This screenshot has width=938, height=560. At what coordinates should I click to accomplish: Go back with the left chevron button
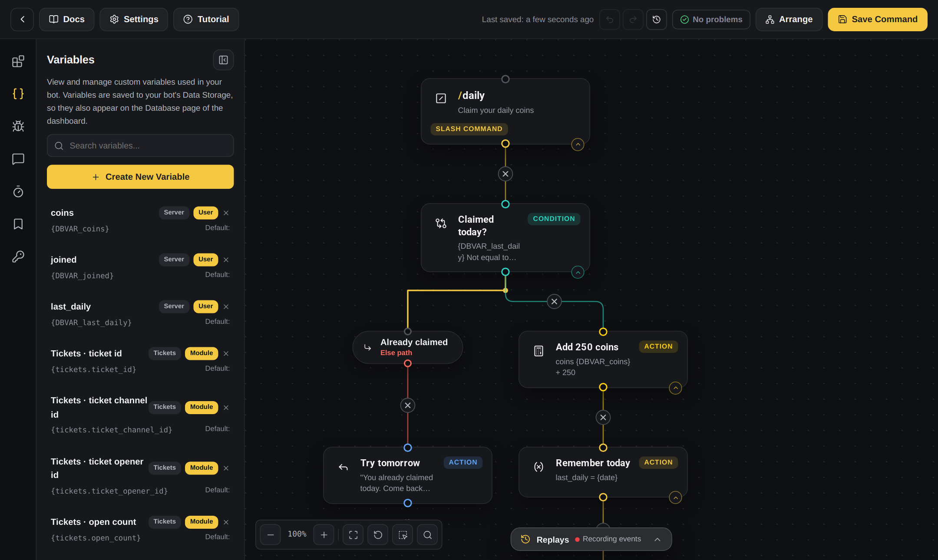(x=22, y=20)
